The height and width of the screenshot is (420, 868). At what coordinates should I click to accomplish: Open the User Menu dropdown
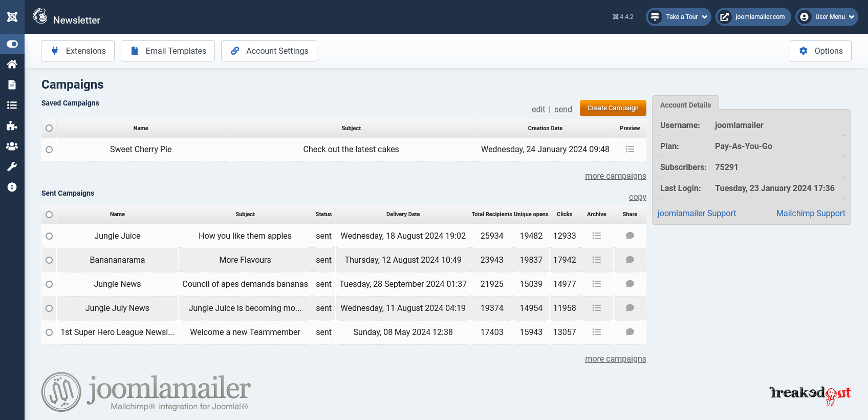[x=827, y=17]
